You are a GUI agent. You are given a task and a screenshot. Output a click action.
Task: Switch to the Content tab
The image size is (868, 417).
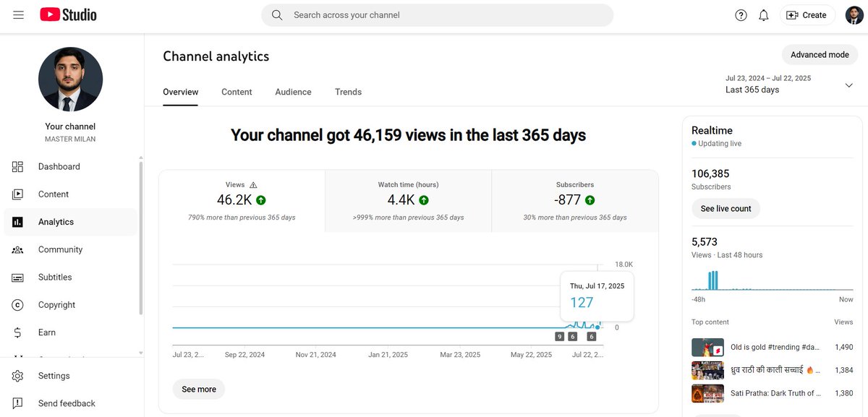pyautogui.click(x=237, y=92)
